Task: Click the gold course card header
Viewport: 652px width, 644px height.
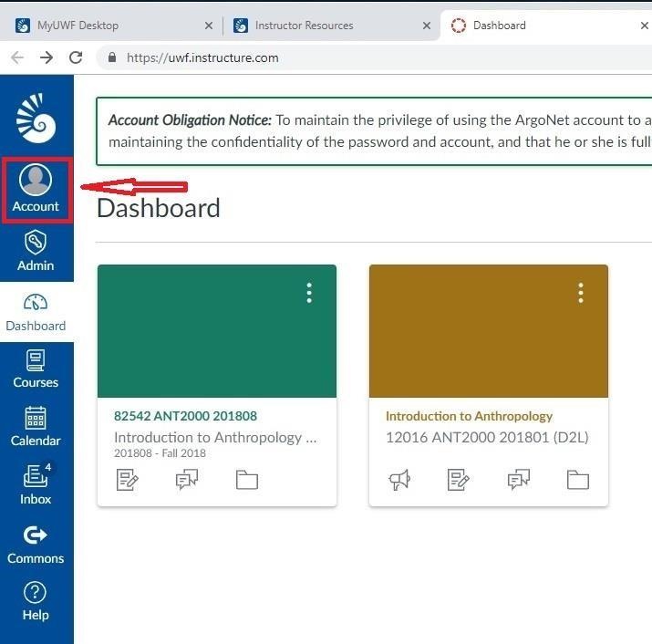Action: click(489, 331)
